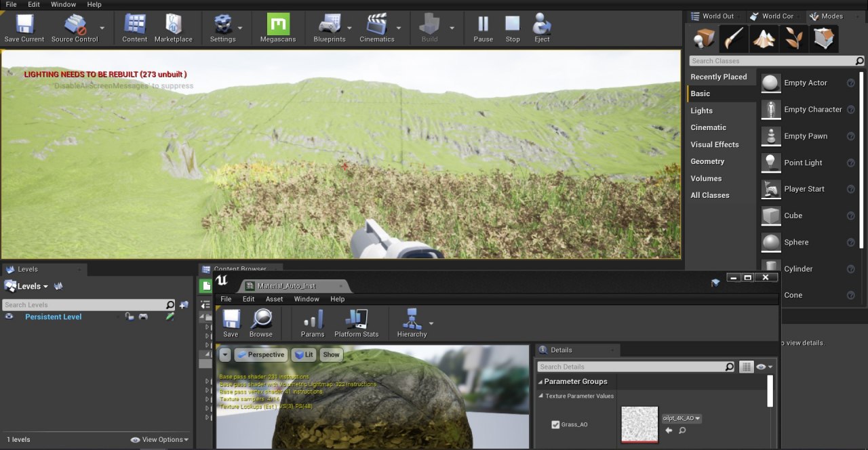This screenshot has width=868, height=450.
Task: Click the Grass_AO texture thumbnail
Action: 639,424
